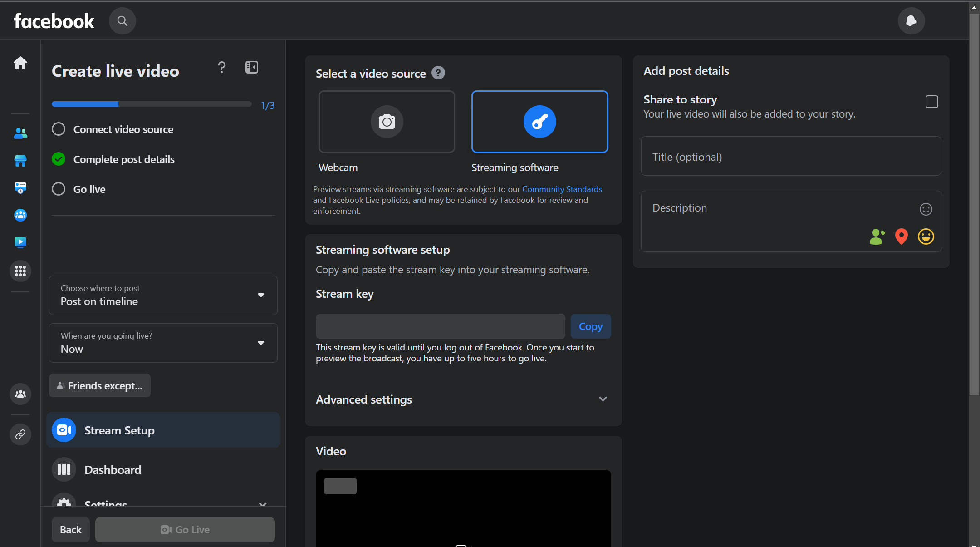Select Dashboard menu item
Screen dimensions: 980x547
pos(163,469)
